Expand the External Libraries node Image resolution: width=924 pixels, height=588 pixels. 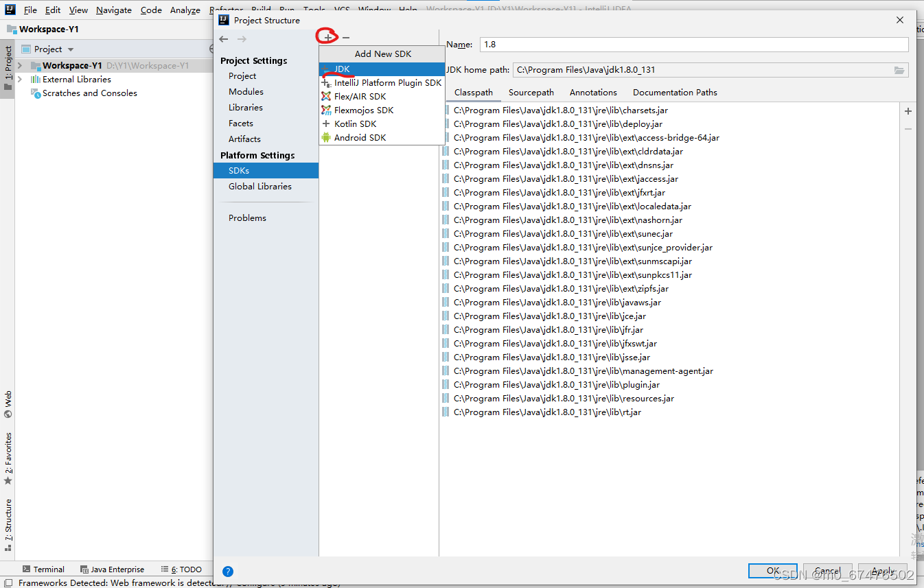pyautogui.click(x=20, y=80)
